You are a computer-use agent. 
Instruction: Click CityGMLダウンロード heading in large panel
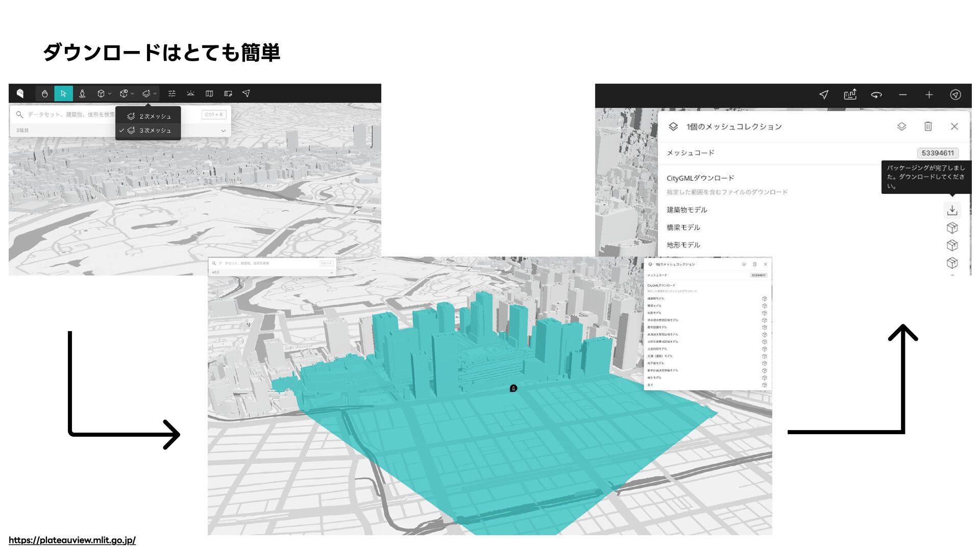[700, 178]
